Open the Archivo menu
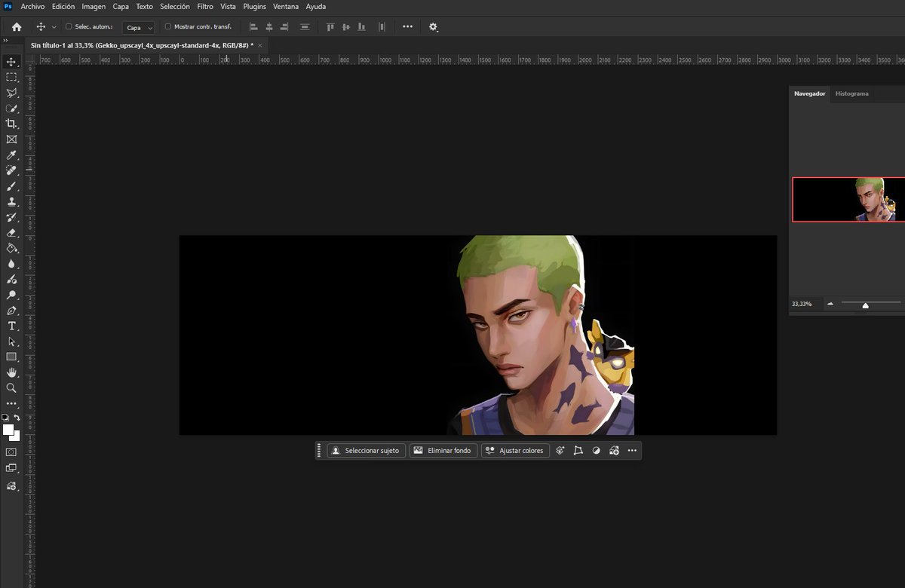The image size is (905, 588). 33,6
